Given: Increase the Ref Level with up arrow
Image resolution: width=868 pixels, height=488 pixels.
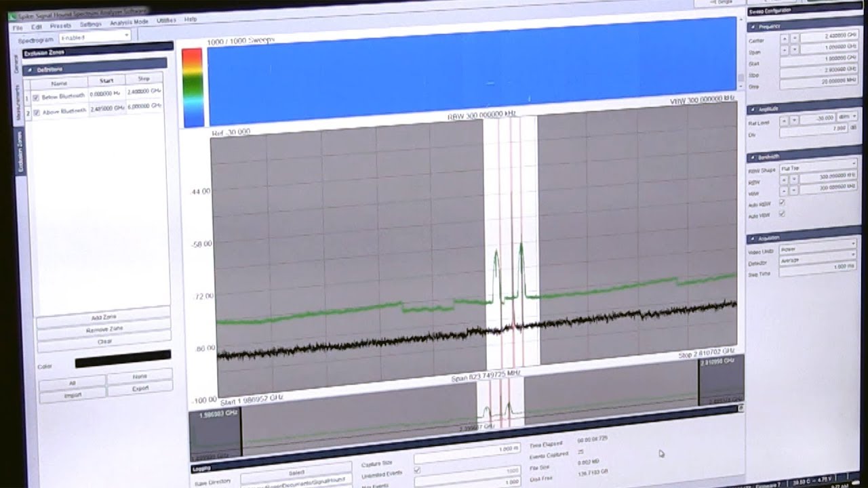Looking at the screenshot, I should coord(785,121).
